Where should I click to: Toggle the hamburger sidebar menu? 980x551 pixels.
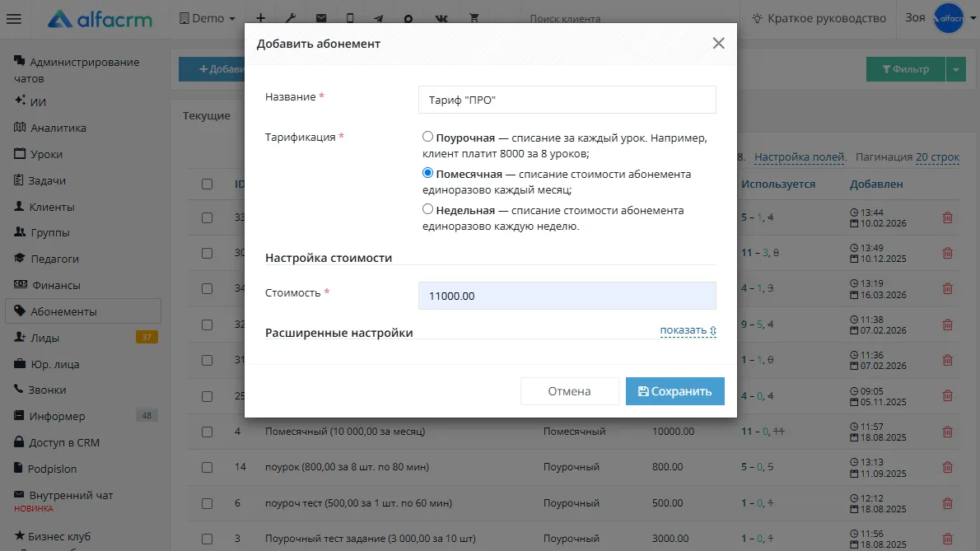click(x=14, y=19)
